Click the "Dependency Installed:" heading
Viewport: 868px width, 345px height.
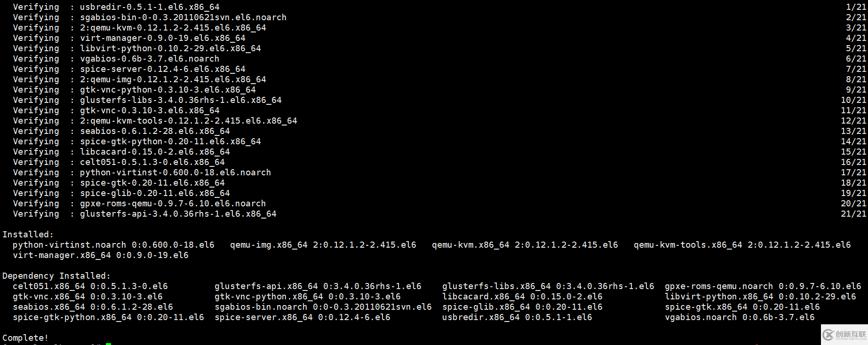(x=56, y=275)
